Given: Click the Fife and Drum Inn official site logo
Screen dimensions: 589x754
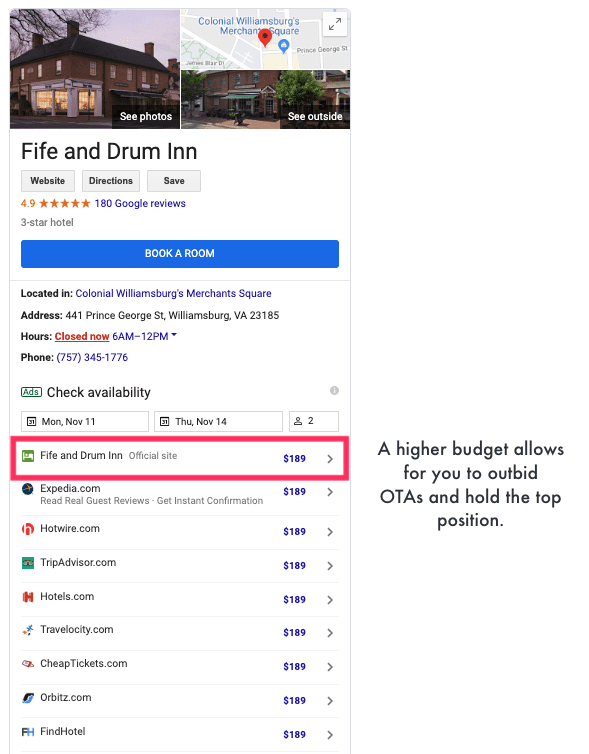Looking at the screenshot, I should point(28,456).
